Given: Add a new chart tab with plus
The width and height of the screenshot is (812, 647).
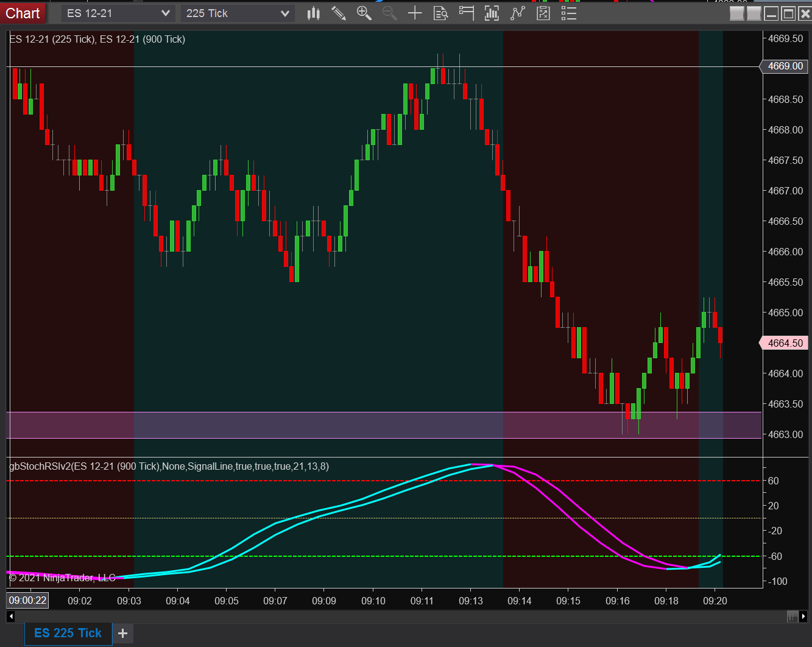Looking at the screenshot, I should [x=122, y=634].
